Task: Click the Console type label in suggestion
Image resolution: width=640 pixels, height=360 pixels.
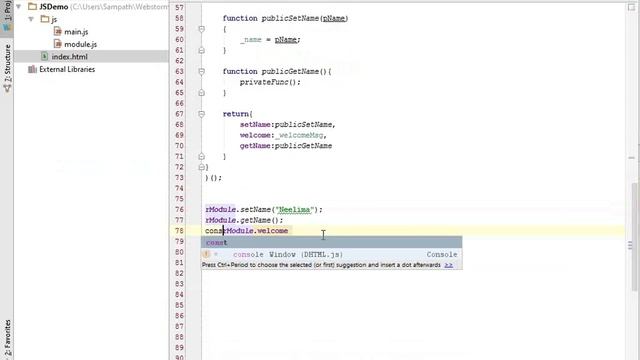Action: (442, 254)
